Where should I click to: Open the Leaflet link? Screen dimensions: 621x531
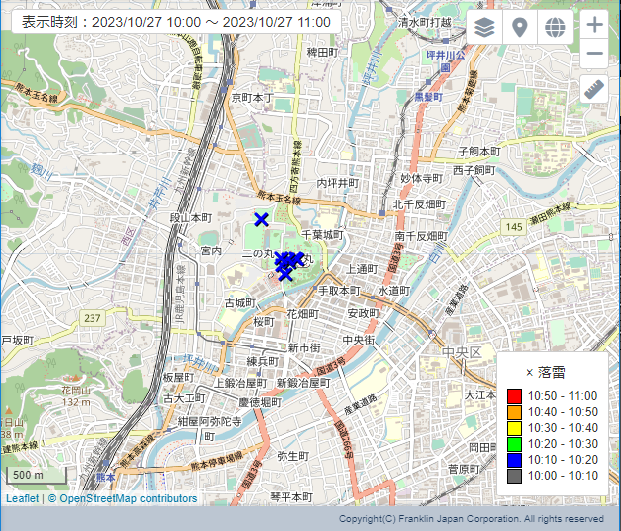pos(23,498)
